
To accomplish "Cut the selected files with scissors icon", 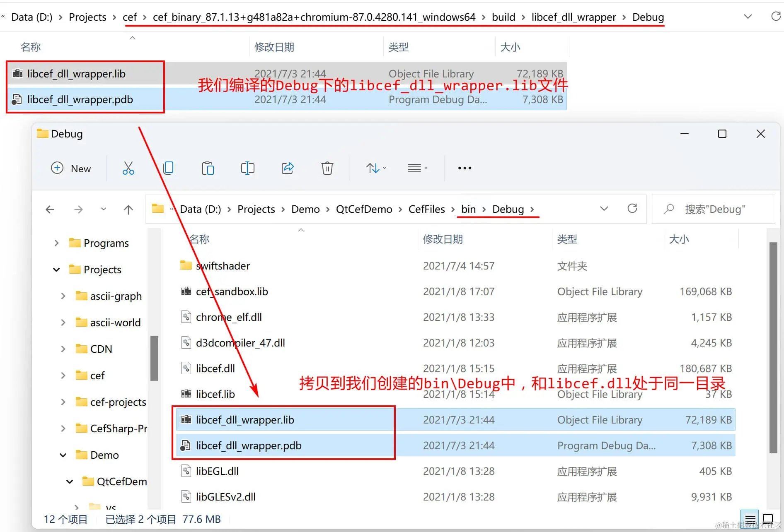I will (128, 168).
